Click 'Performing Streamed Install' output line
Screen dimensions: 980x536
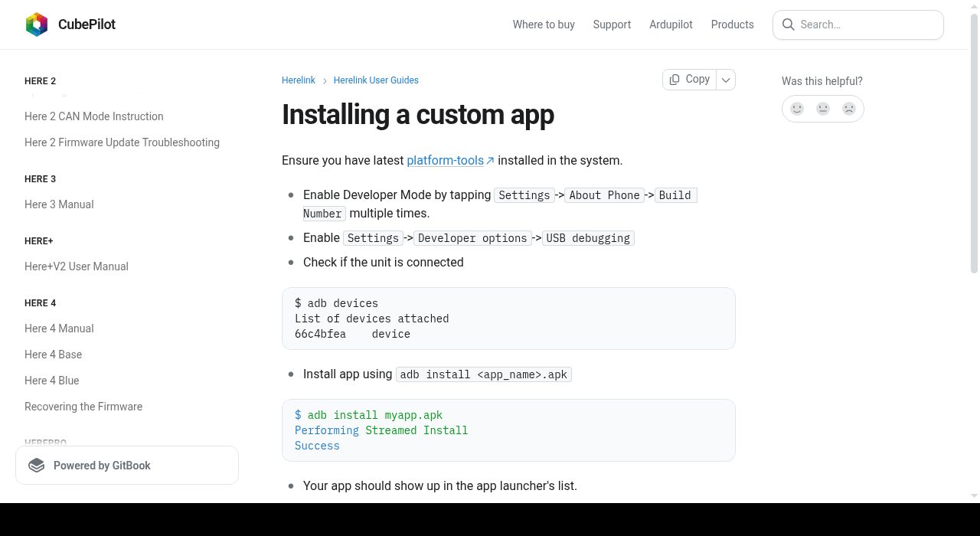tap(381, 430)
